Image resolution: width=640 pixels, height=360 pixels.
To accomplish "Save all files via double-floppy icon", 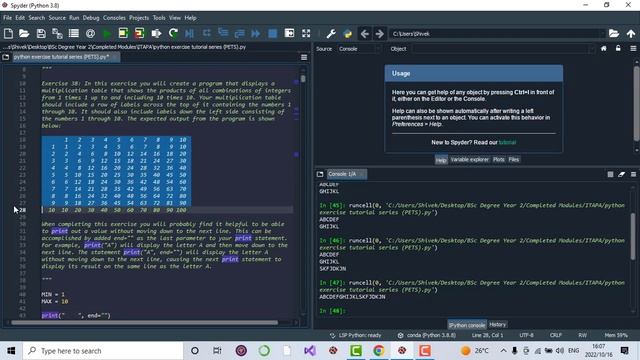I will click(x=57, y=33).
